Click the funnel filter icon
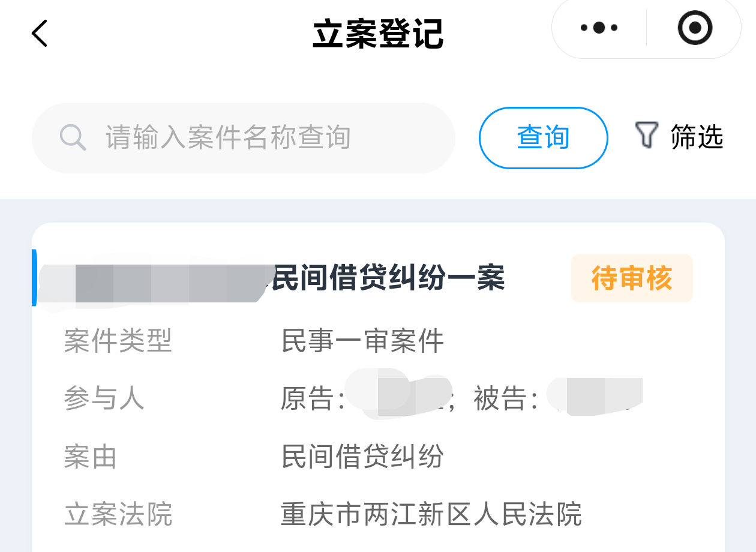 tap(646, 136)
